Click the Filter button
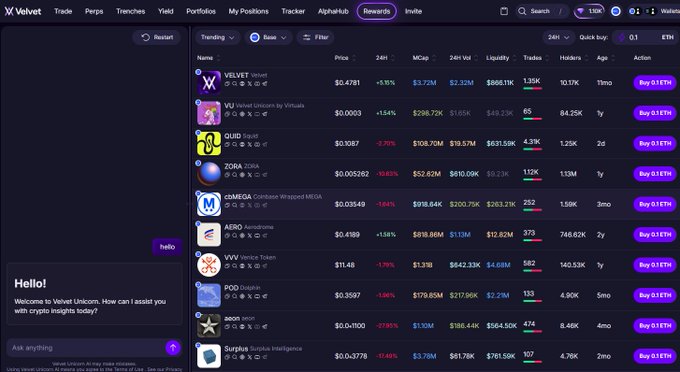Image resolution: width=680 pixels, height=372 pixels. pos(315,37)
